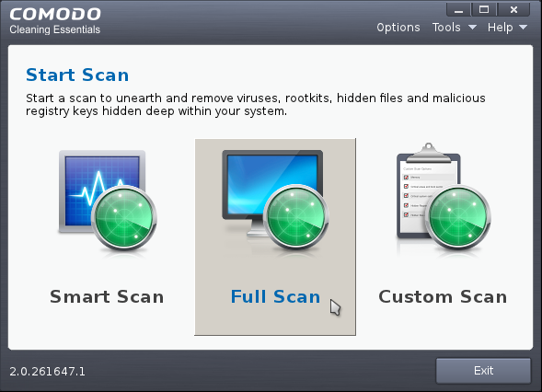Click the version number 2.0.261647.1
Viewport: 542px width, 392px height.
tap(47, 372)
